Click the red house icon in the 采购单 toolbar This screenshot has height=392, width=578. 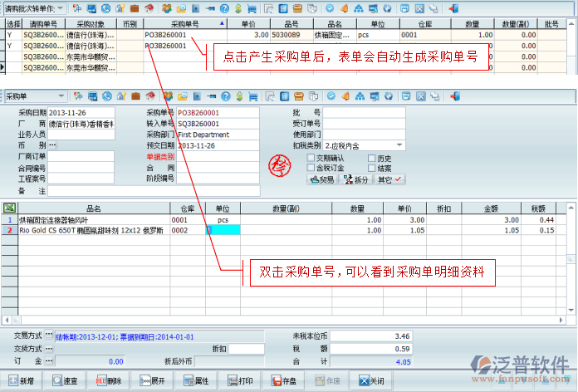pos(150,96)
